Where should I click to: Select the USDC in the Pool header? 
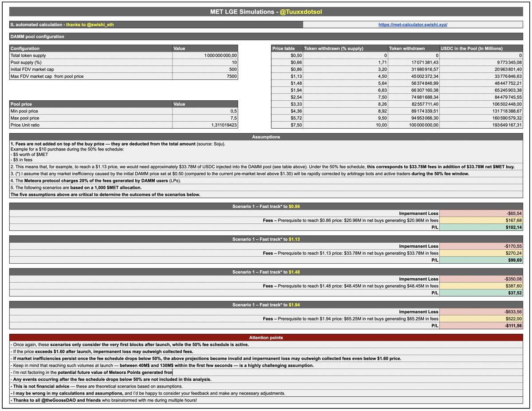point(481,48)
